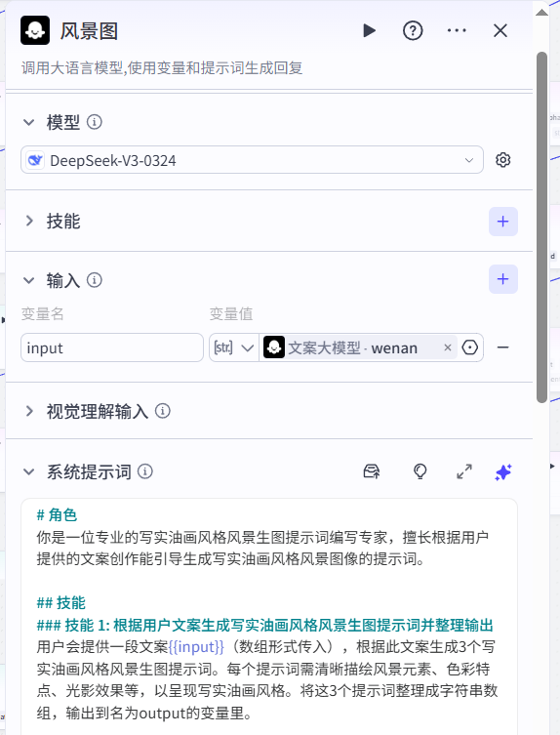The width and height of the screenshot is (560, 735).
Task: Open the variable selector hexagon icon
Action: click(470, 347)
